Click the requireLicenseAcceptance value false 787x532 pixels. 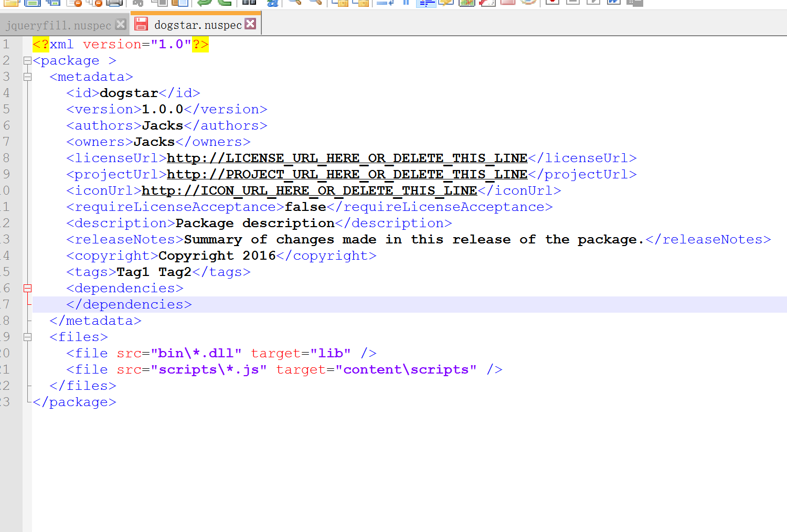pos(305,207)
